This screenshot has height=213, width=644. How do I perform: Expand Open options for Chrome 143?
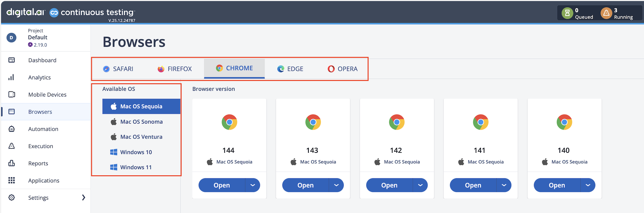tap(336, 185)
